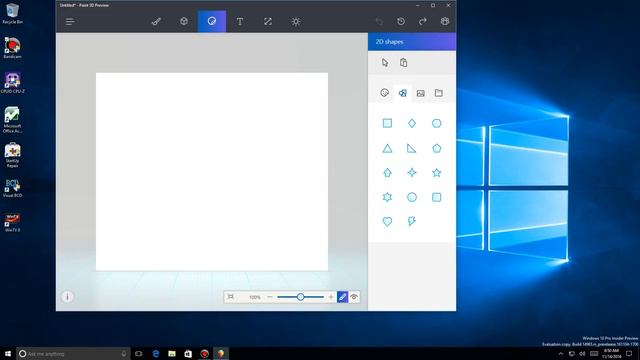The height and width of the screenshot is (360, 640).
Task: Choose the Select arrow in side panel
Action: pyautogui.click(x=385, y=62)
